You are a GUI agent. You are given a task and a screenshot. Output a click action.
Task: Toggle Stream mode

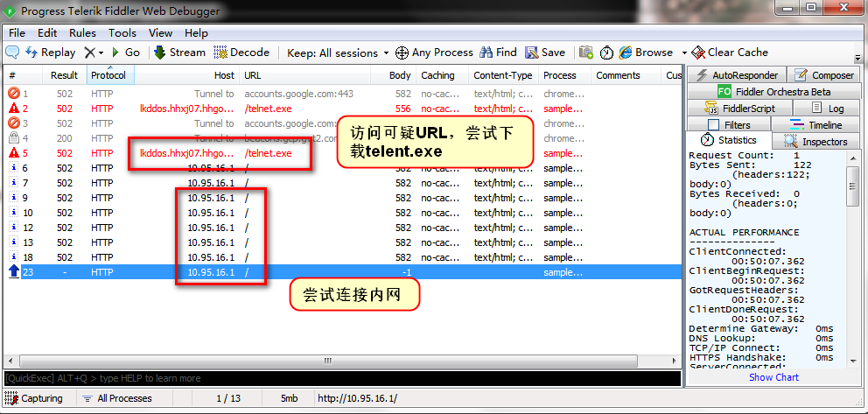(178, 53)
